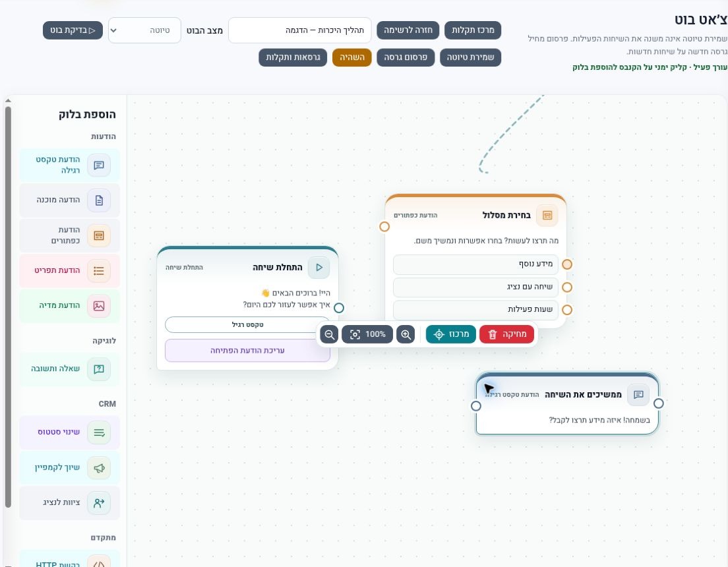Add a הודעת מדיה block
This screenshot has width=728, height=567.
70,305
